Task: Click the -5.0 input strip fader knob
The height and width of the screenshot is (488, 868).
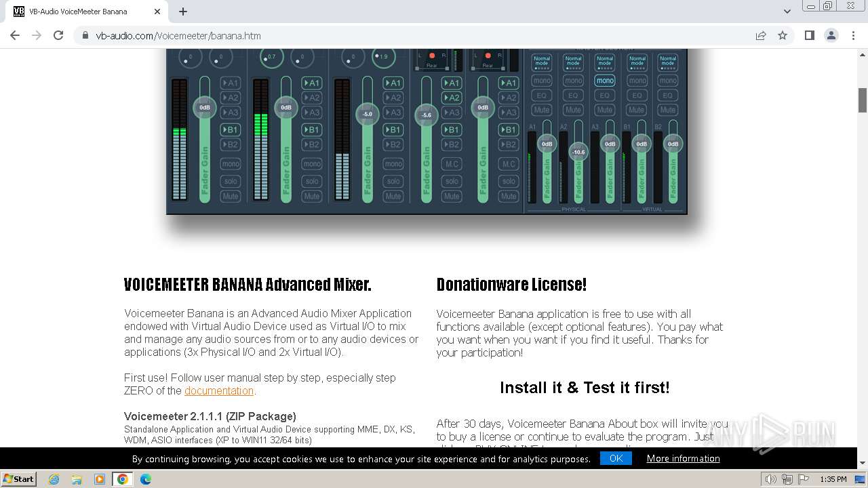Action: (x=367, y=114)
